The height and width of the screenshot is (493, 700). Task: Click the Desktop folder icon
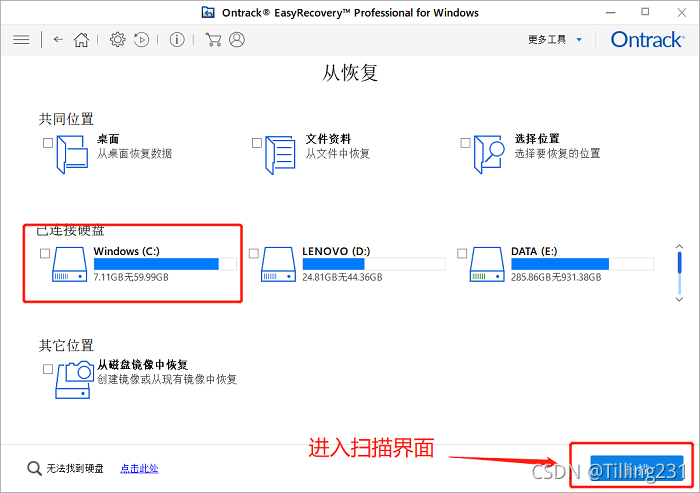coord(72,155)
